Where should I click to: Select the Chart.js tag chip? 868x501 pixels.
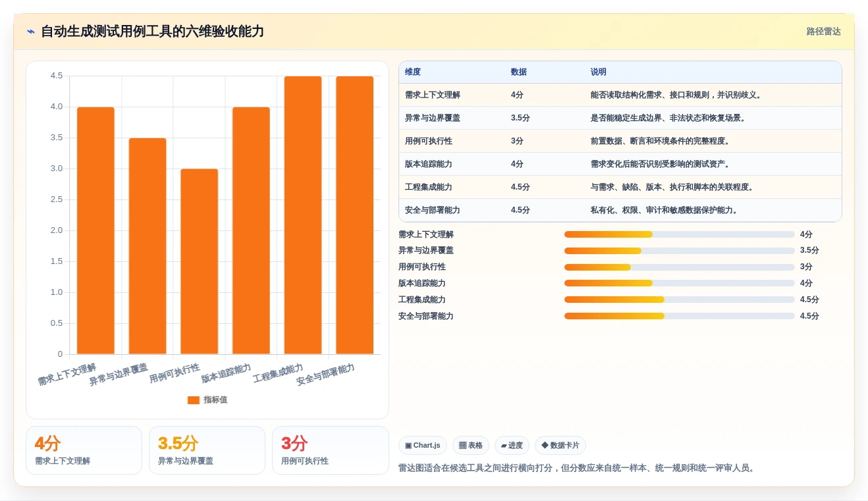[x=423, y=446]
